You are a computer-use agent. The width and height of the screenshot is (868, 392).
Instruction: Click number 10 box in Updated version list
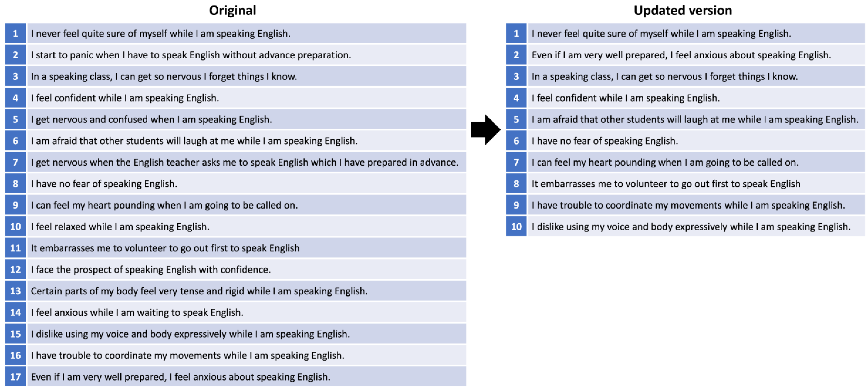(x=516, y=227)
